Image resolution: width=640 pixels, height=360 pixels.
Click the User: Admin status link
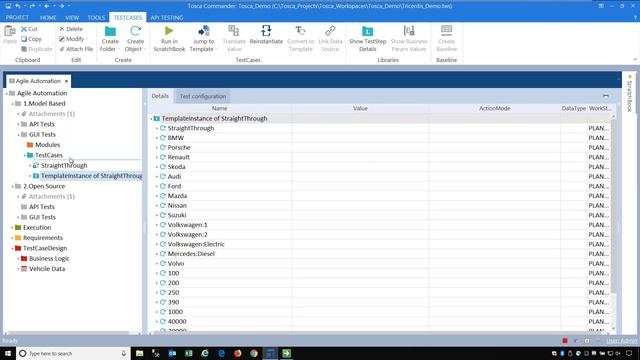point(622,341)
